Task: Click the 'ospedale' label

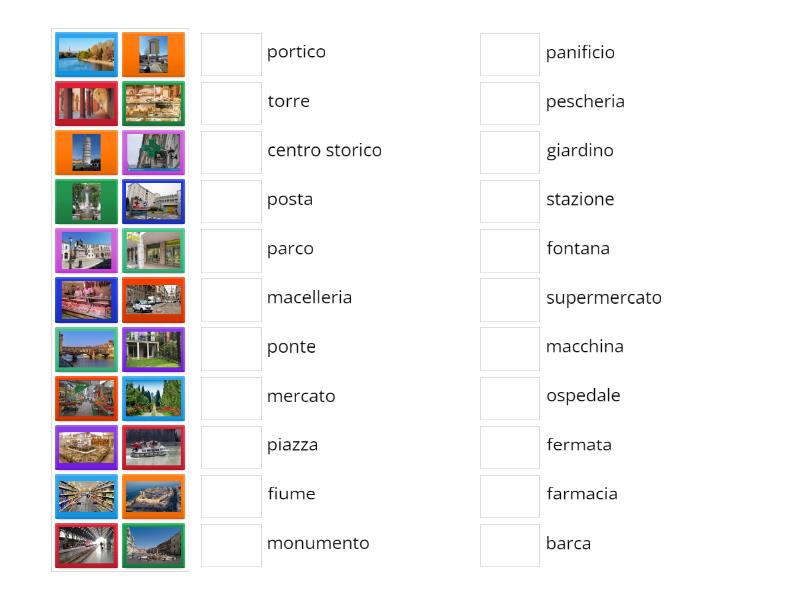Action: pos(582,396)
